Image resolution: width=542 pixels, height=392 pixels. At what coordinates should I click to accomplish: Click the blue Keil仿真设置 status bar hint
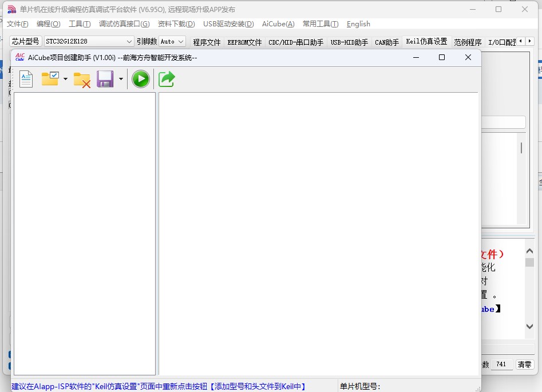pos(159,386)
